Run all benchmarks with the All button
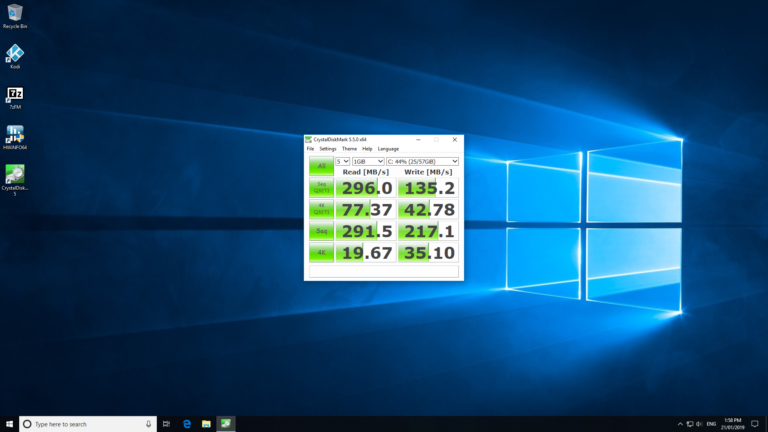This screenshot has height=432, width=768. coord(321,166)
